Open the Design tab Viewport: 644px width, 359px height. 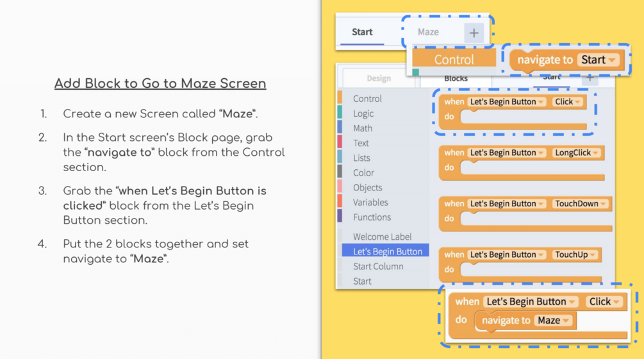click(379, 78)
